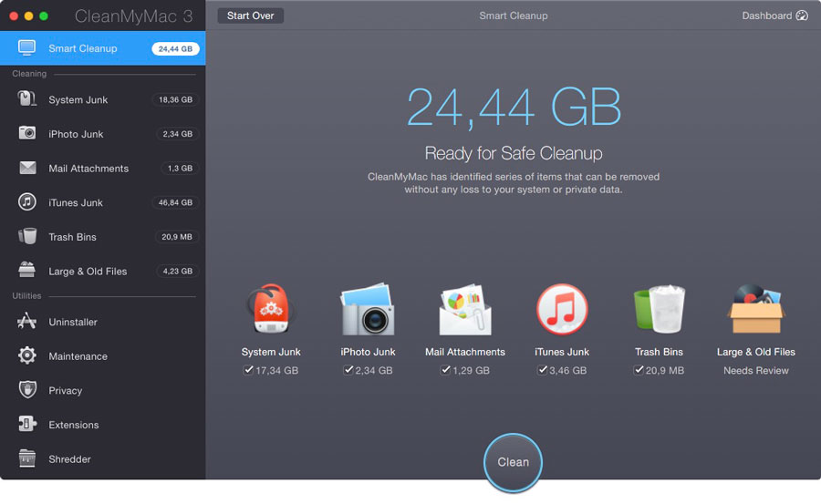The image size is (821, 504).
Task: Click the Ready for Safe Cleanup heading
Action: [513, 153]
